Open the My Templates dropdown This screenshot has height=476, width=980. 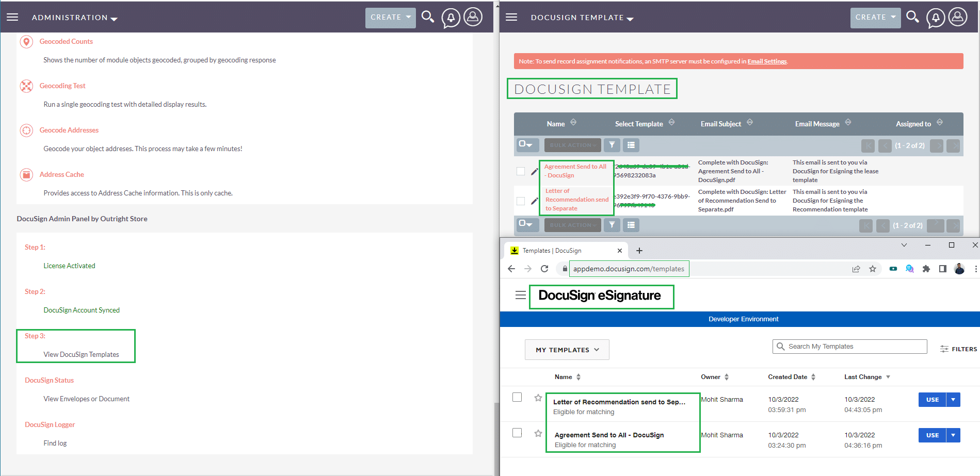[x=567, y=350]
